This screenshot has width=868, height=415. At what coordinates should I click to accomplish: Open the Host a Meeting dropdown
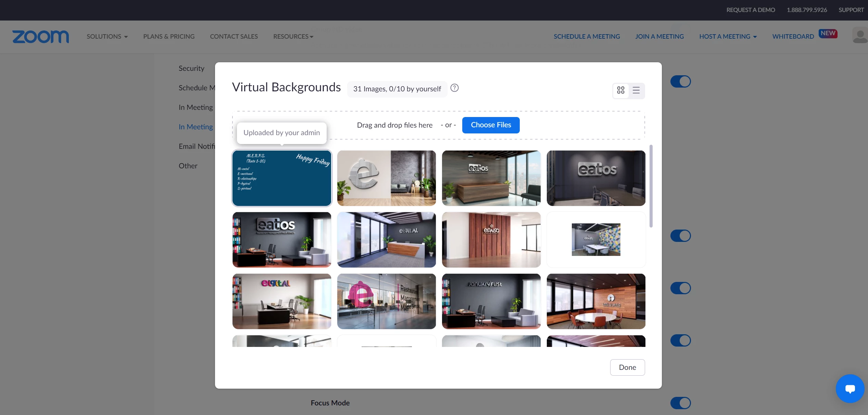[x=728, y=37]
